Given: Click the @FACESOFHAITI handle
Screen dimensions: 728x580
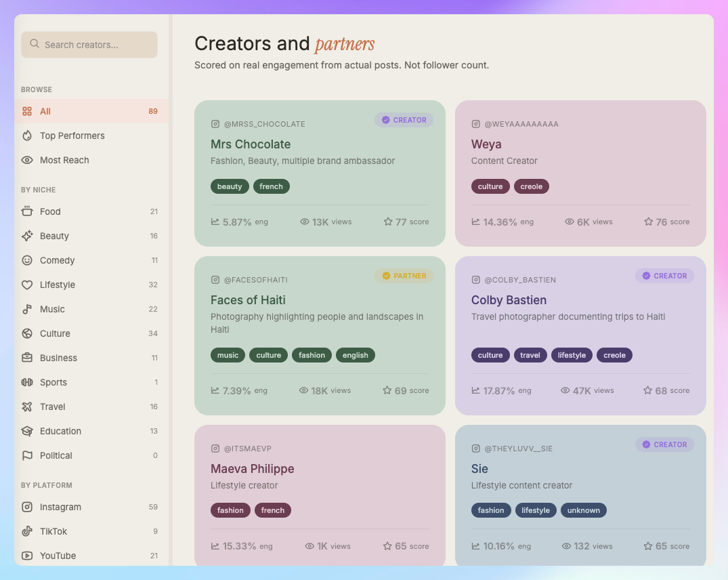Looking at the screenshot, I should 255,280.
